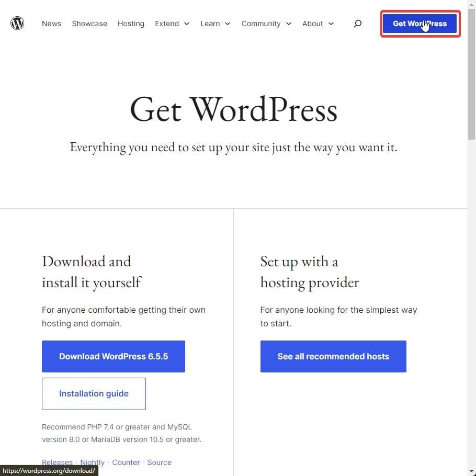Viewport: 476px width, 476px height.
Task: Click 'Everything you need to set up' tagline
Action: point(233,147)
